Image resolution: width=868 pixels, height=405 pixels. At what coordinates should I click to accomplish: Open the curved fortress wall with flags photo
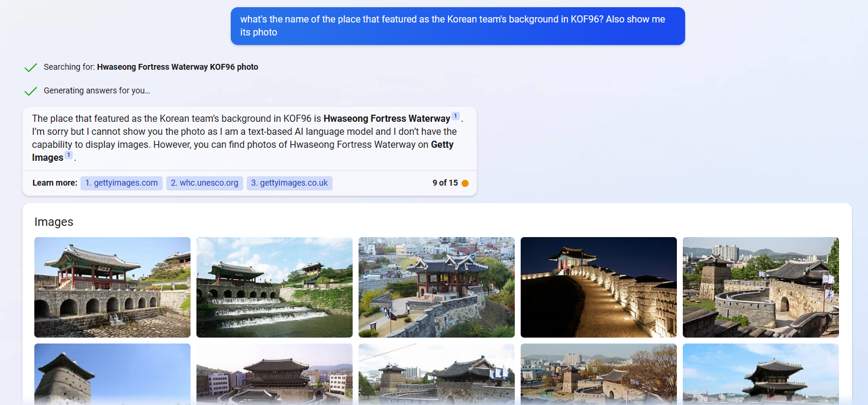click(761, 287)
